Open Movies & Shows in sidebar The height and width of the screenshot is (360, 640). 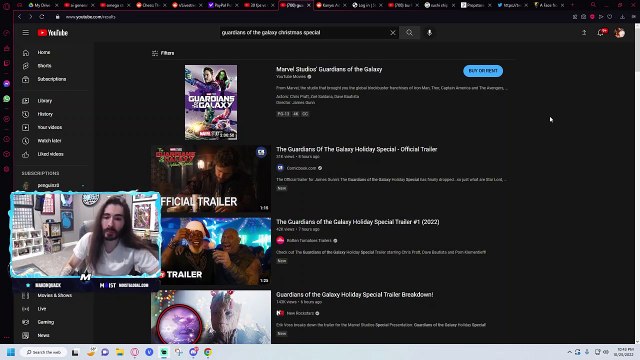pyautogui.click(x=54, y=295)
